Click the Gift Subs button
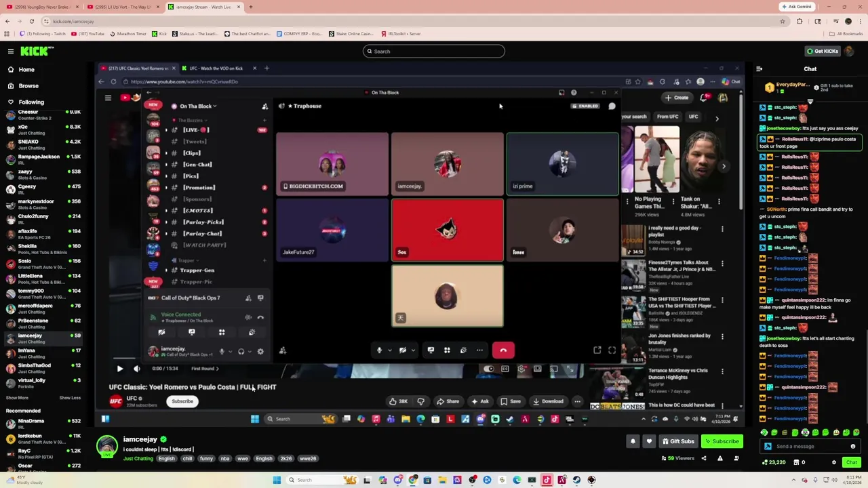The height and width of the screenshot is (488, 868). coord(678,441)
